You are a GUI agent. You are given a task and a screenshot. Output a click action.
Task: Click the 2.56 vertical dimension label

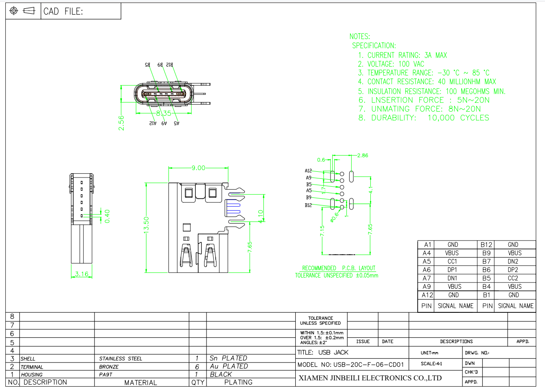(121, 123)
